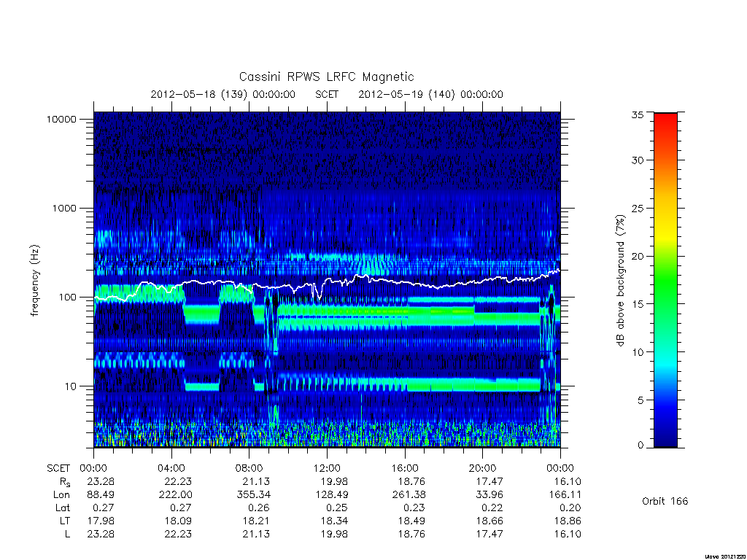Click the '1000' frequency tick label
The height and width of the screenshot is (560, 747).
click(64, 209)
